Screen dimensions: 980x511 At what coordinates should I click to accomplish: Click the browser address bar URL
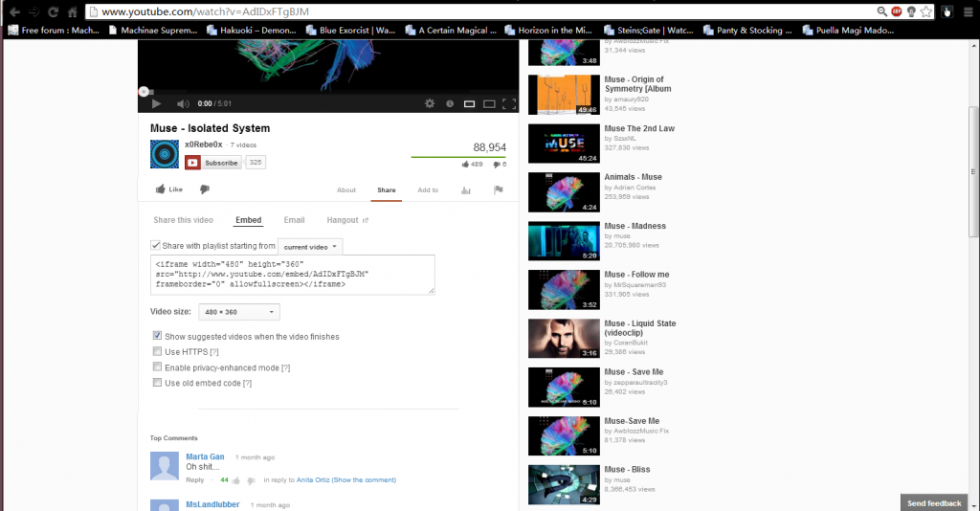coord(205,11)
